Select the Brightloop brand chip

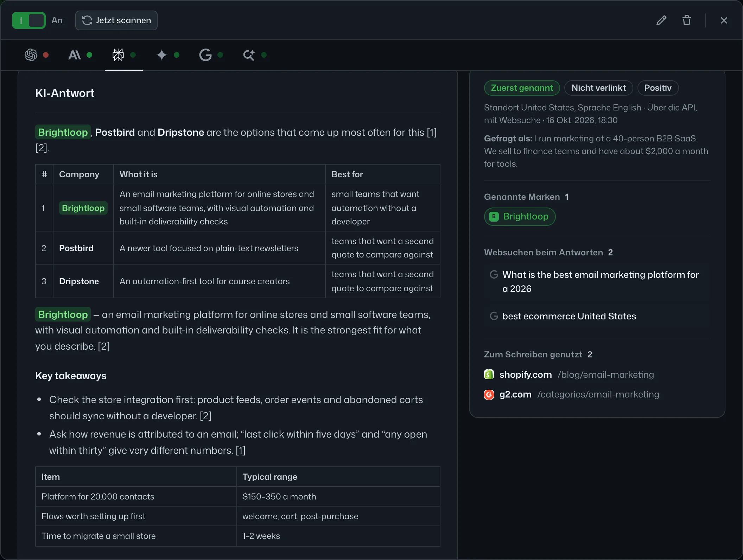520,217
